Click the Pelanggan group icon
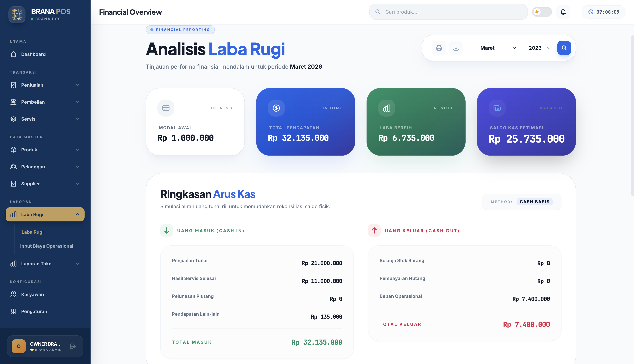 coord(13,167)
